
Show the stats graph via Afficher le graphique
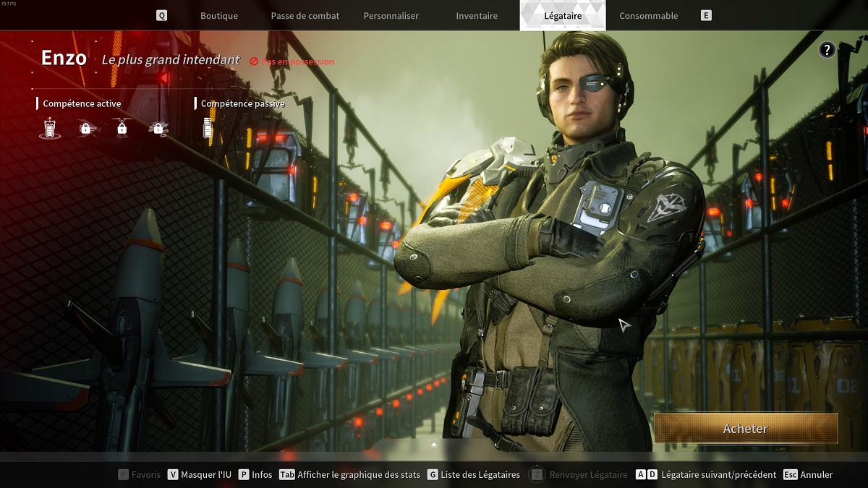point(352,475)
